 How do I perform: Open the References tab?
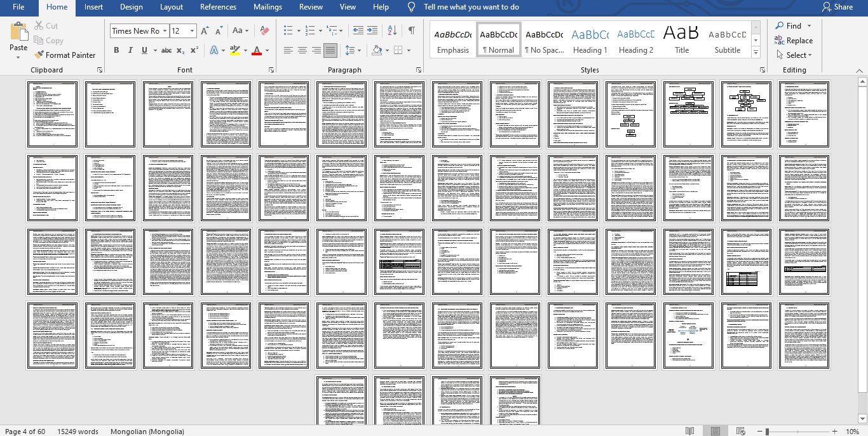[x=219, y=7]
